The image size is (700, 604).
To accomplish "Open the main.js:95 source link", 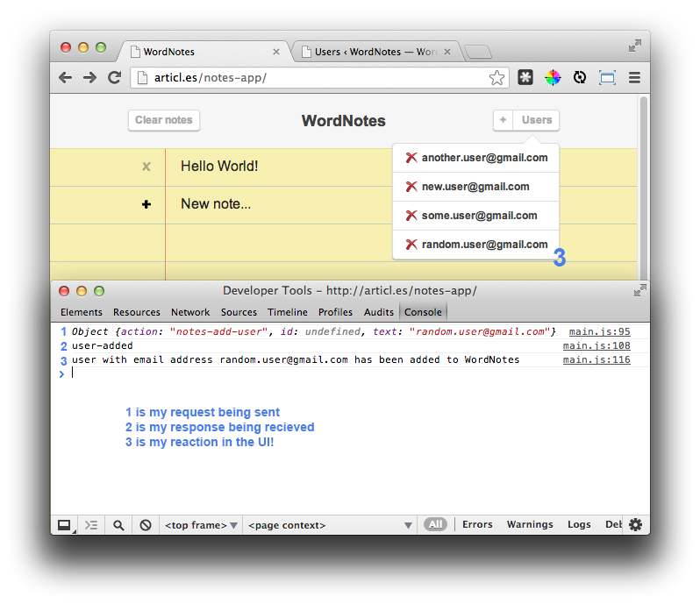I will tap(599, 331).
